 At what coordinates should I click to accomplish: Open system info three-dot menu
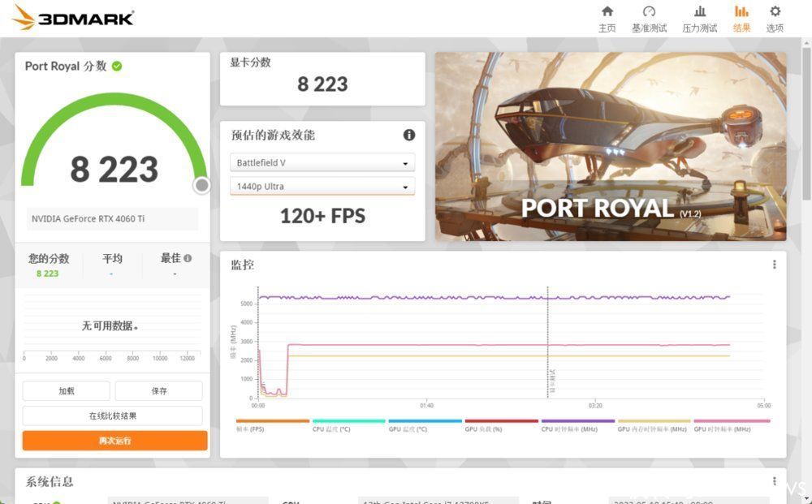click(x=774, y=481)
